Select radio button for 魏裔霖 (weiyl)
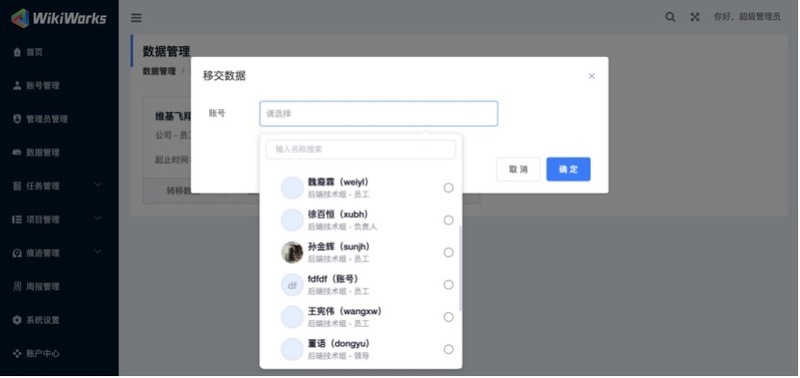 click(448, 188)
